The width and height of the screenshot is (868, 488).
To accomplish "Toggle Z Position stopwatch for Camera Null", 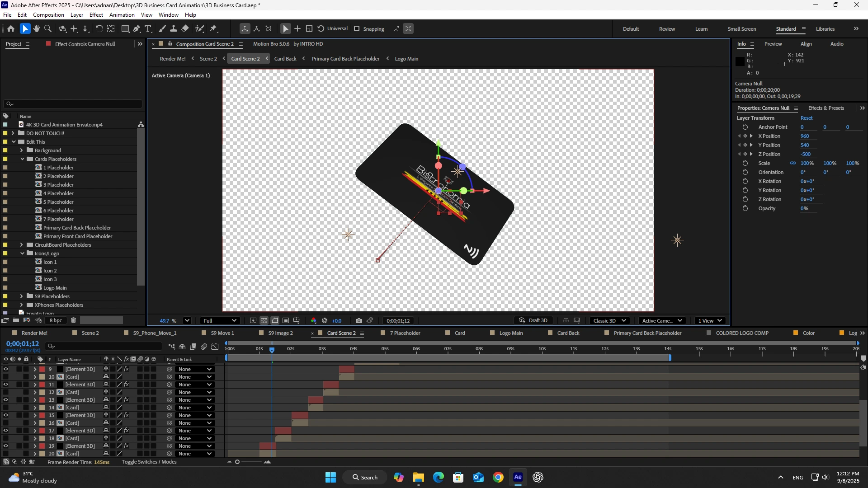I will 745,154.
